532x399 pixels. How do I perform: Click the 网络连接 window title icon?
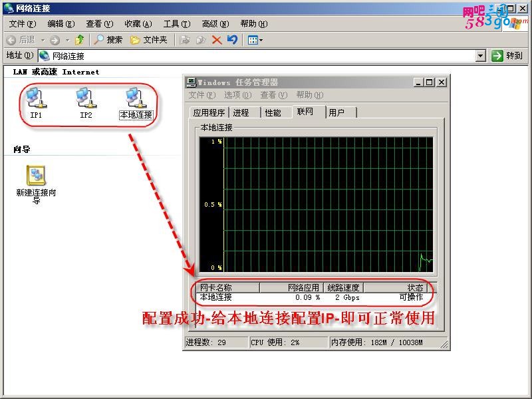coord(9,8)
